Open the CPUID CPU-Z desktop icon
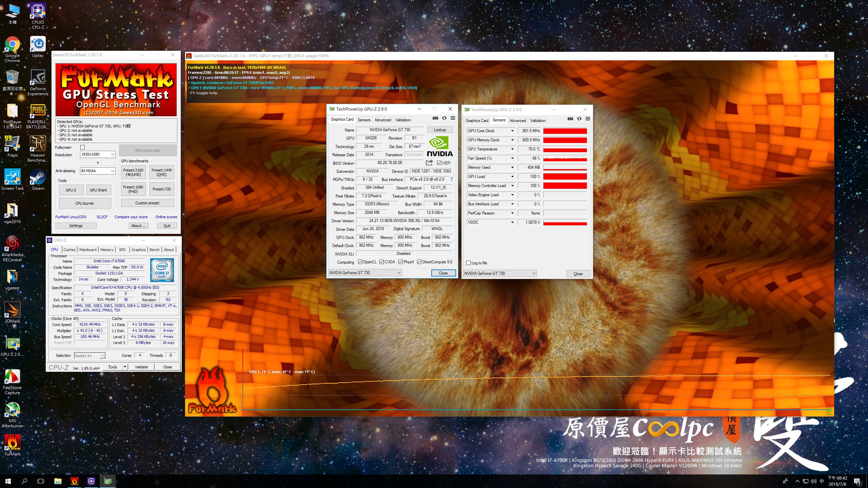This screenshot has width=868, height=488. [38, 16]
